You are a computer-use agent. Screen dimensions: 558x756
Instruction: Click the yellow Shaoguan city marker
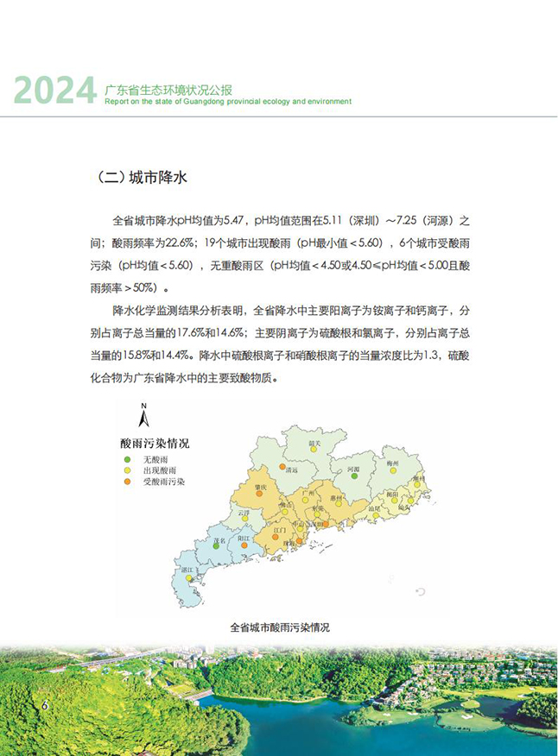314,450
